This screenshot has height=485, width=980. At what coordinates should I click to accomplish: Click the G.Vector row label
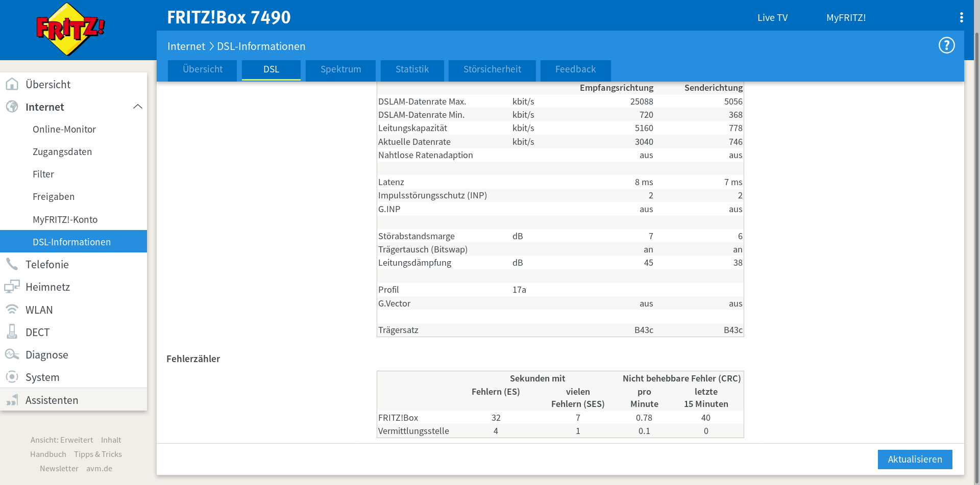click(x=394, y=303)
